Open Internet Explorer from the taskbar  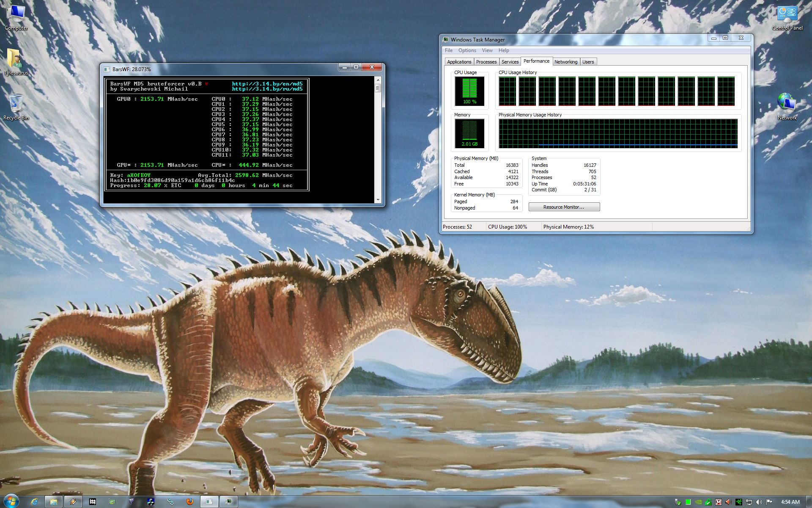(34, 502)
